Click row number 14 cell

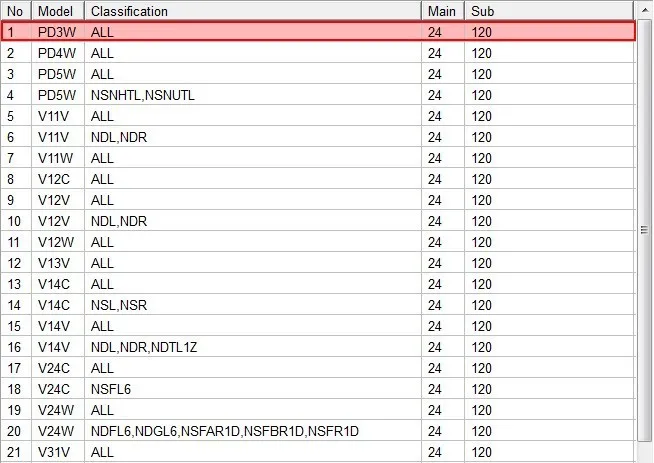[16, 305]
